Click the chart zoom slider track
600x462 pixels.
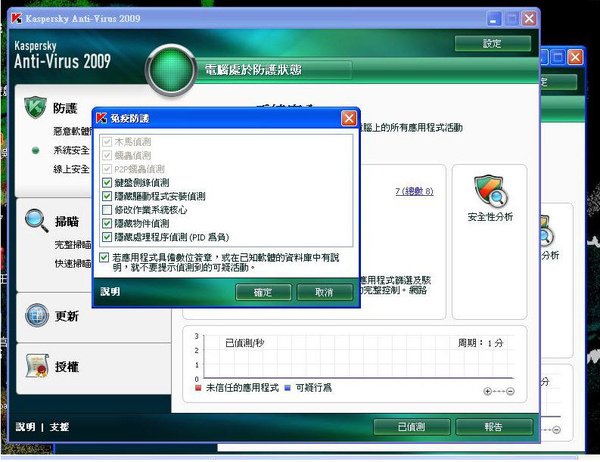499,391
